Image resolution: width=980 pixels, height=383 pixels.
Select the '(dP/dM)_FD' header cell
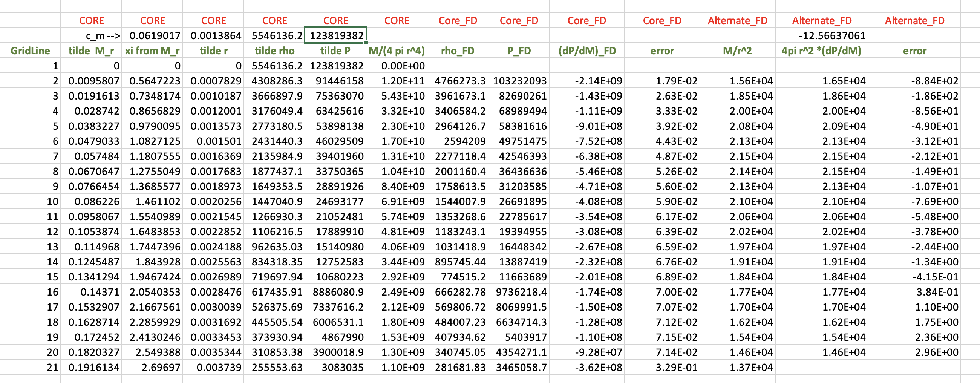click(x=586, y=51)
